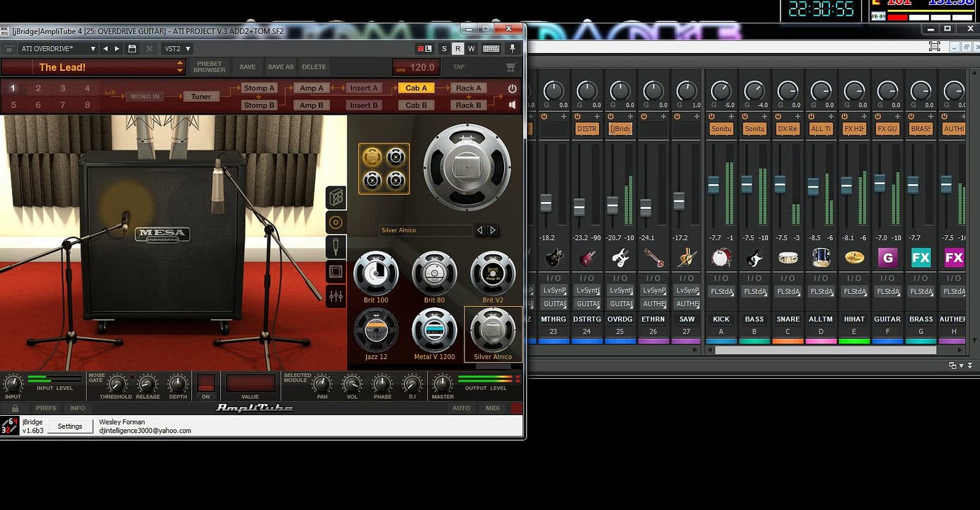Open the DSTRTG channel GUITAR output dropdown
Image resolution: width=980 pixels, height=510 pixels.
588,304
